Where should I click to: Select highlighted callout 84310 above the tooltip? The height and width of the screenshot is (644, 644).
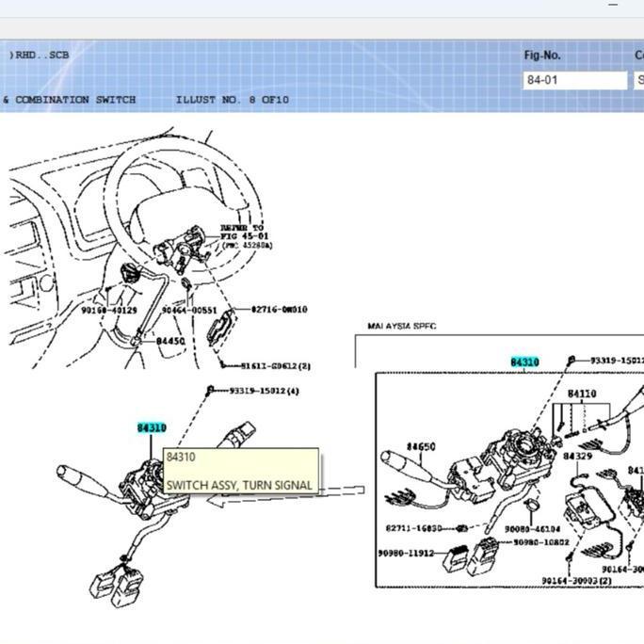[x=152, y=428]
